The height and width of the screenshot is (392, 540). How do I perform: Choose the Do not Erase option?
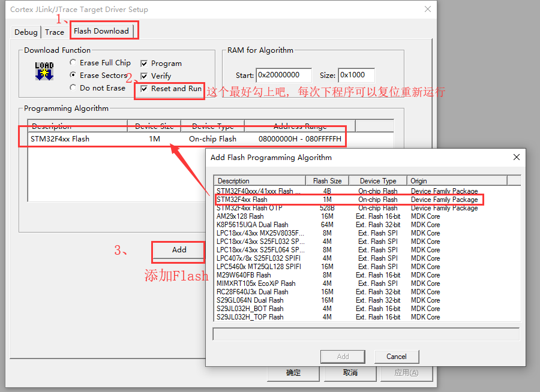click(x=97, y=88)
